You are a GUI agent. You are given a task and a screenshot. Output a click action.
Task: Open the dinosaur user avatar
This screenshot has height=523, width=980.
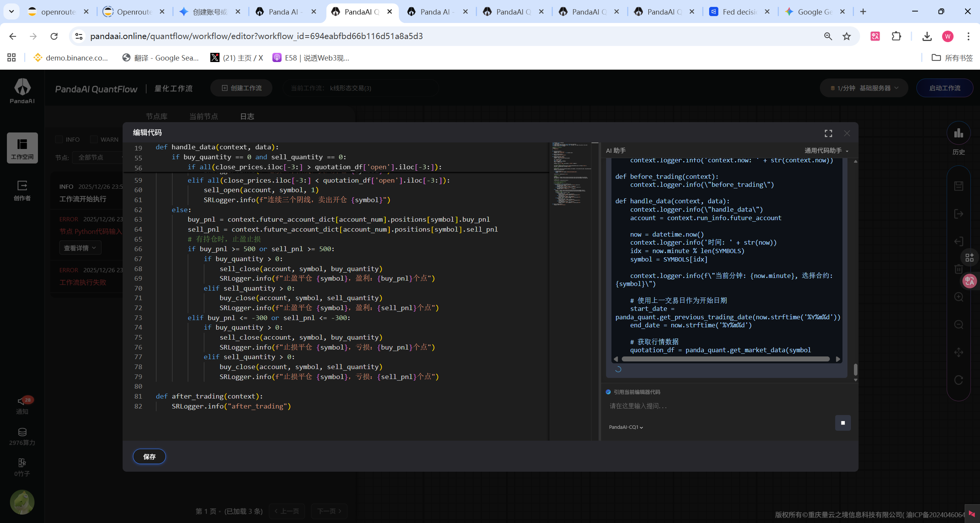pos(22,502)
